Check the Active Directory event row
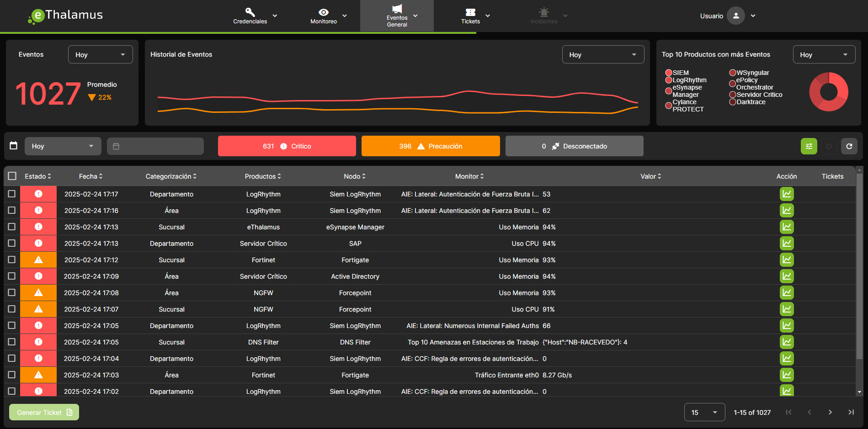The height and width of the screenshot is (429, 868). tap(12, 276)
